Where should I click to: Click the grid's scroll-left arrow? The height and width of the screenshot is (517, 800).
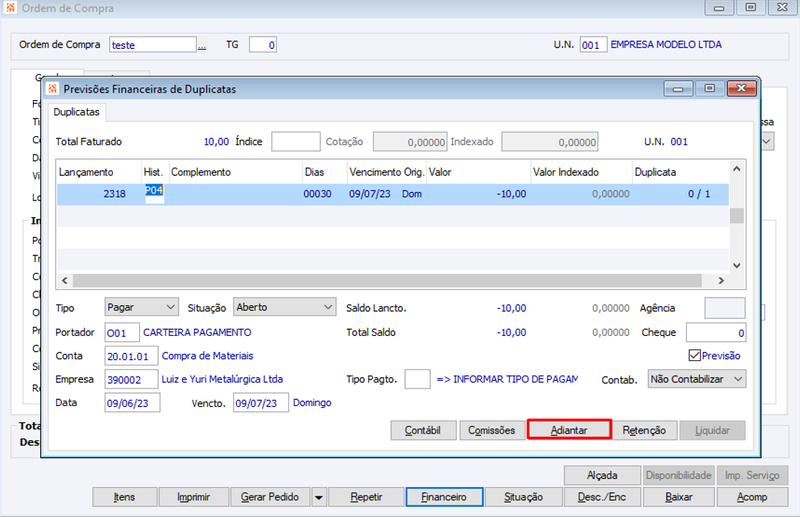[64, 281]
